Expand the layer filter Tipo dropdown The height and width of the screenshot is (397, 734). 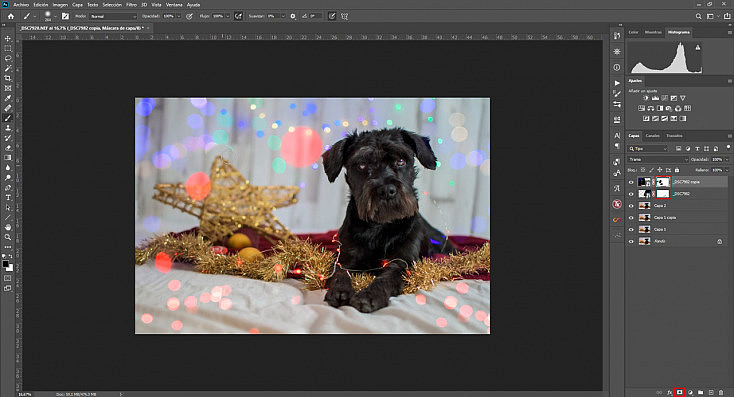coord(648,148)
